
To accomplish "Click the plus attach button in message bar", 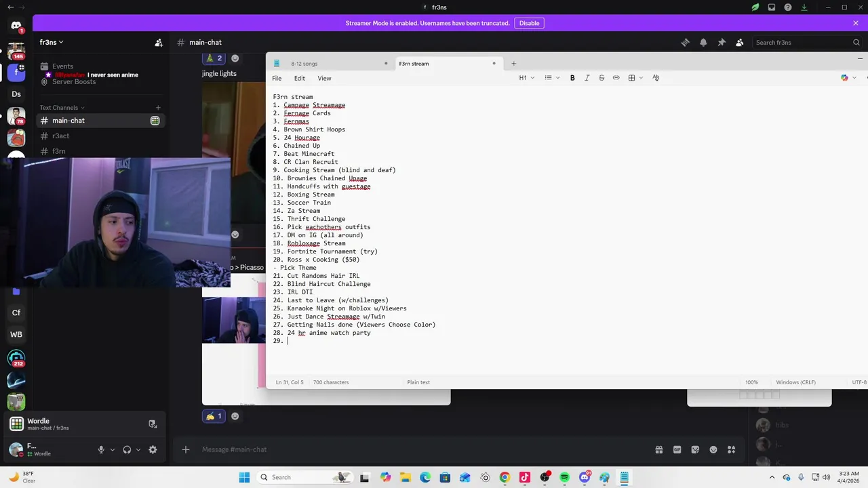I will [x=186, y=449].
